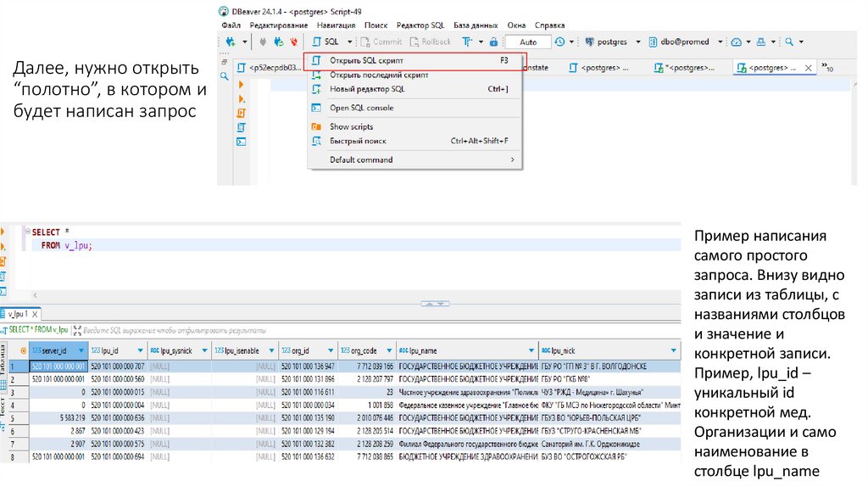Click the transaction log clock icon
The image size is (868, 487).
click(x=559, y=42)
